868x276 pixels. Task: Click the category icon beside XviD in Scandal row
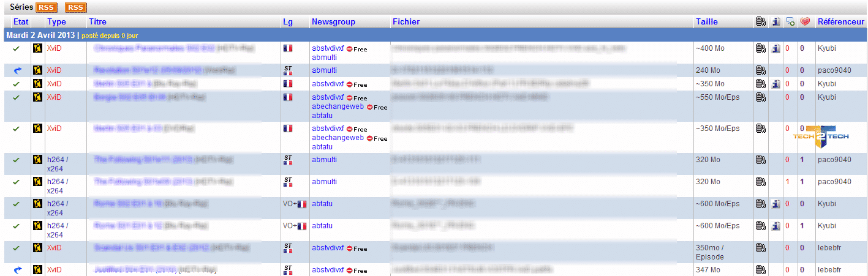(x=37, y=248)
